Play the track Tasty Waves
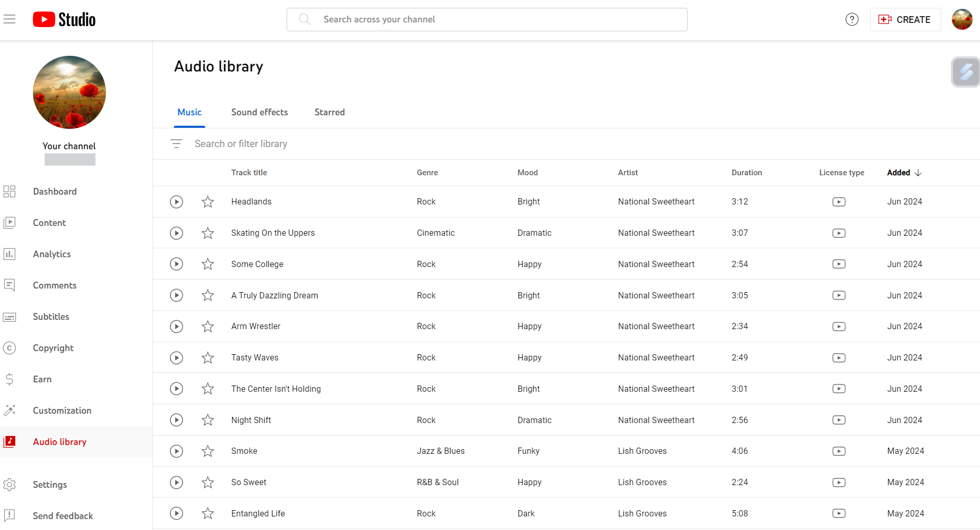Image resolution: width=980 pixels, height=530 pixels. pos(176,357)
